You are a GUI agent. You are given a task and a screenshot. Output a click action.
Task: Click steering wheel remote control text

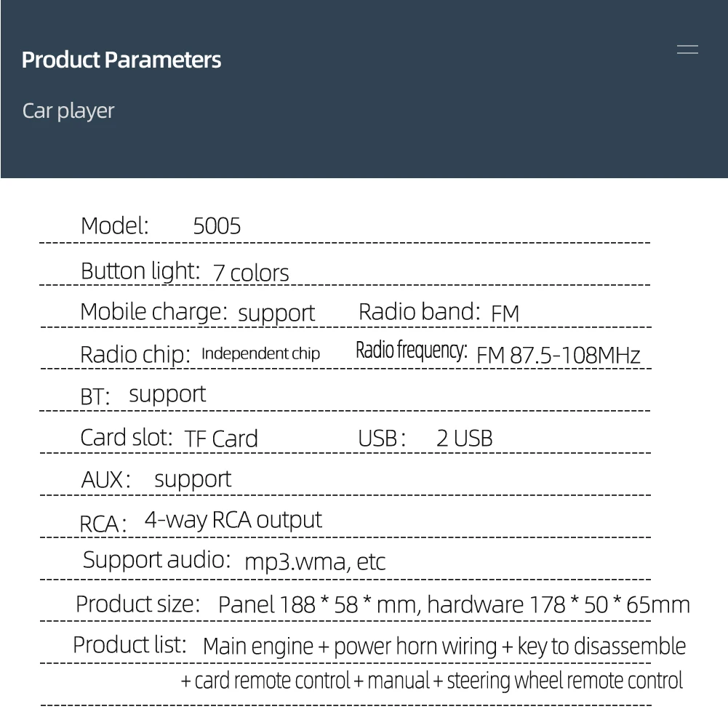click(564, 681)
